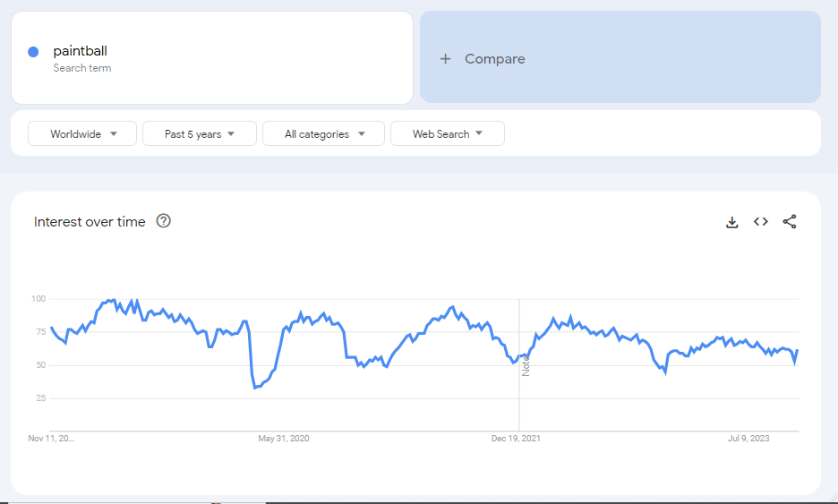This screenshot has width=838, height=504.
Task: Click the plus icon beside Compare
Action: coord(445,59)
